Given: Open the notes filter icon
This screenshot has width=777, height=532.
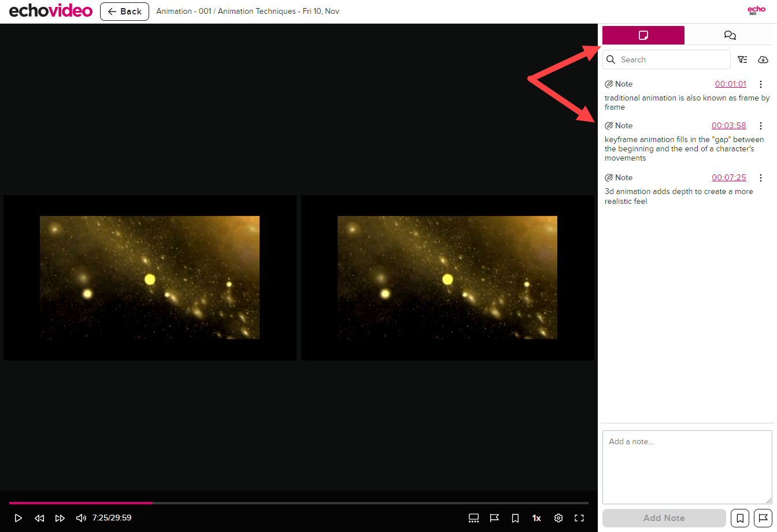Looking at the screenshot, I should (742, 59).
